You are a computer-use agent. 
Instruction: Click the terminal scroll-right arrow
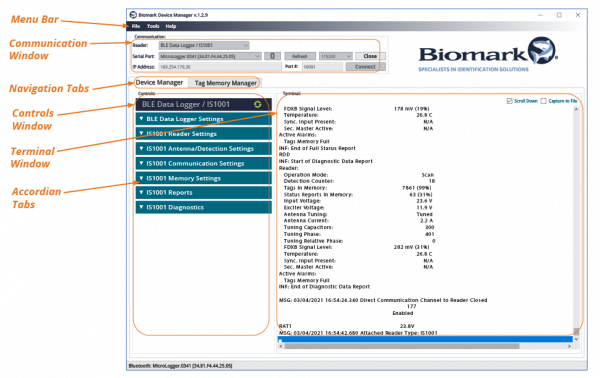pos(569,346)
